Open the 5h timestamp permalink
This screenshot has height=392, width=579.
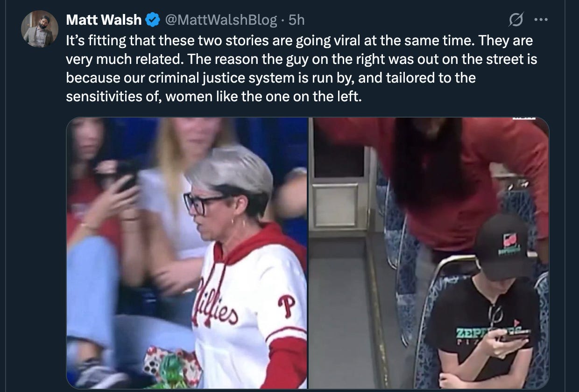297,20
